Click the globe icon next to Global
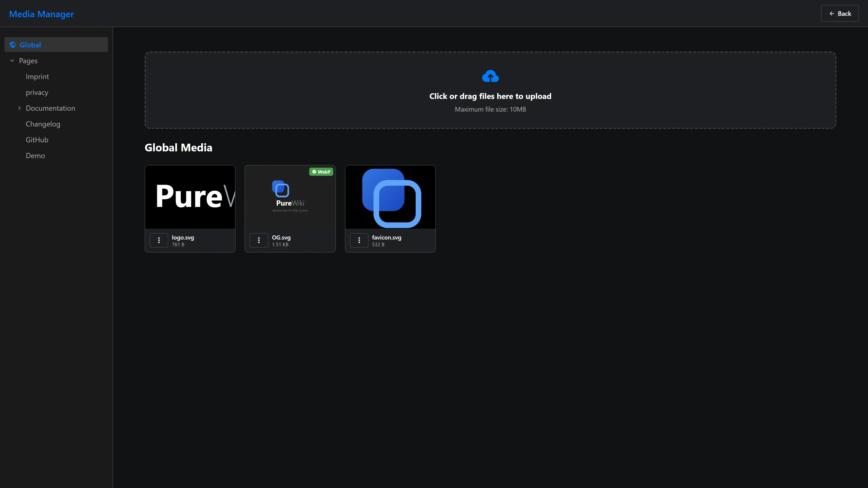868x488 pixels. point(13,45)
